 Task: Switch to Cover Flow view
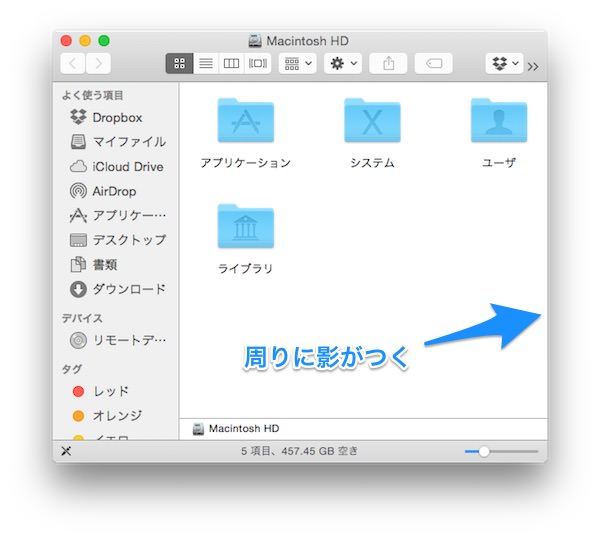click(258, 63)
